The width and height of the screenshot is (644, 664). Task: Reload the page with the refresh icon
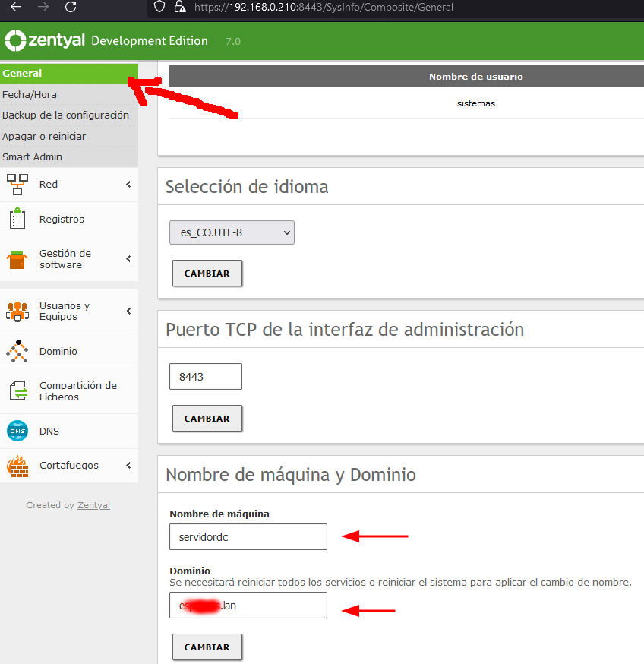click(x=71, y=7)
